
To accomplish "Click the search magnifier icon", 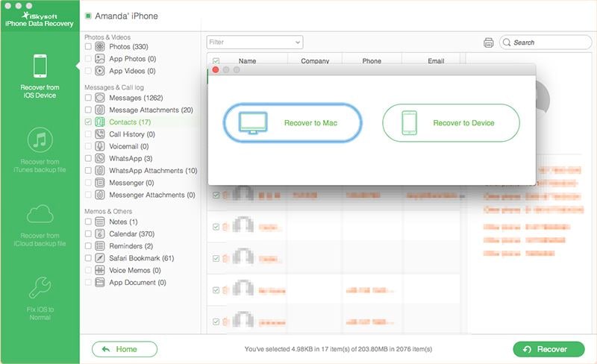I will tap(507, 43).
